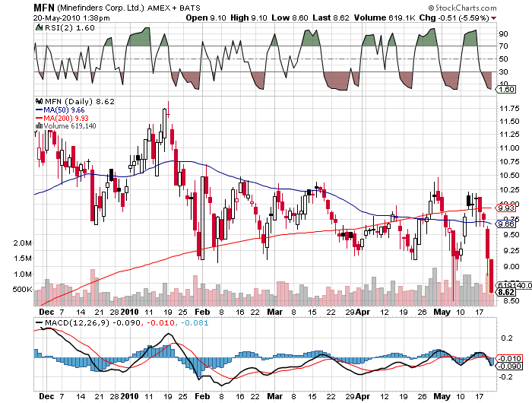The height and width of the screenshot is (403, 532).
Task: Click the Apr label under the price chart
Action: [x=363, y=312]
